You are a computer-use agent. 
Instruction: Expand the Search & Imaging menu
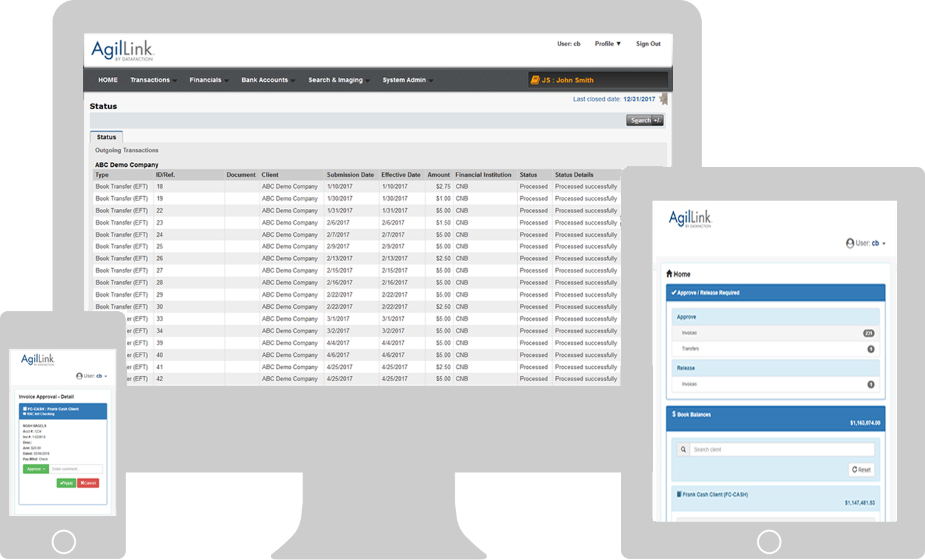[x=339, y=80]
